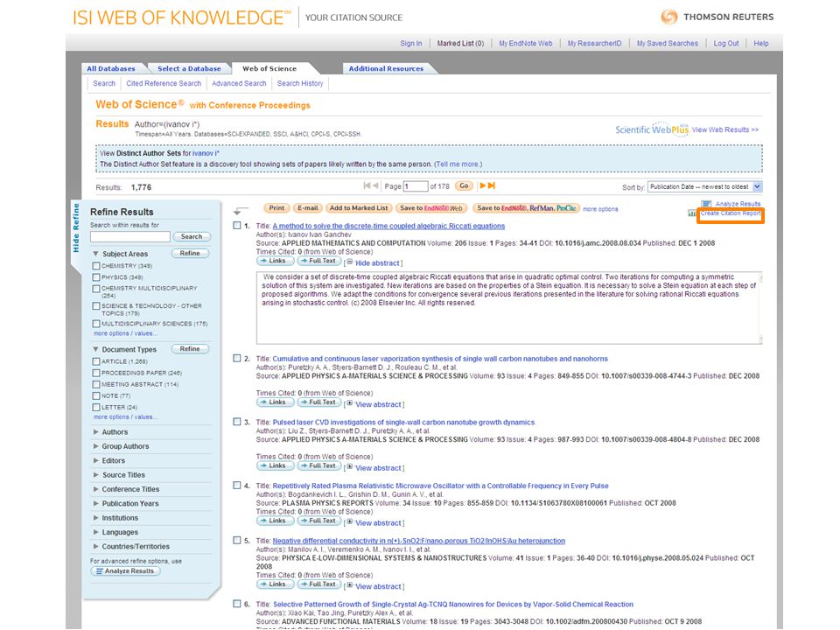Screen dimensions: 840x630
Task: Expand the Source Titles refine section
Action: point(96,474)
